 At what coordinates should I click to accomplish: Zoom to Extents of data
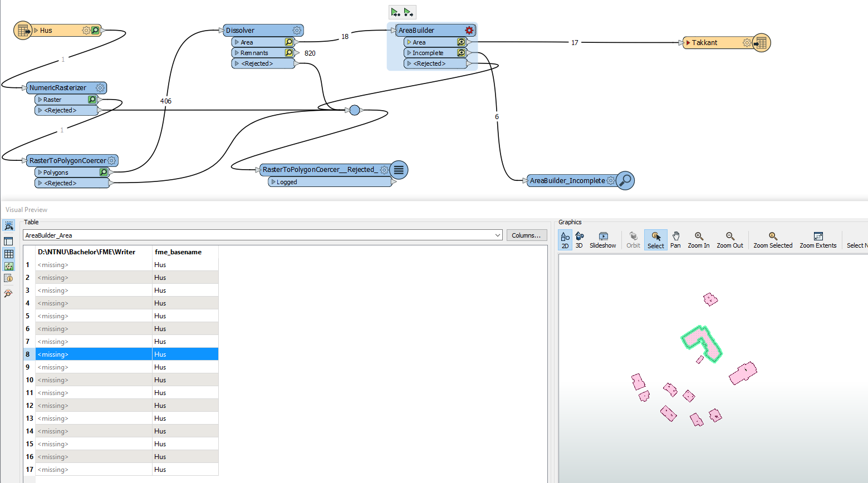tap(818, 240)
